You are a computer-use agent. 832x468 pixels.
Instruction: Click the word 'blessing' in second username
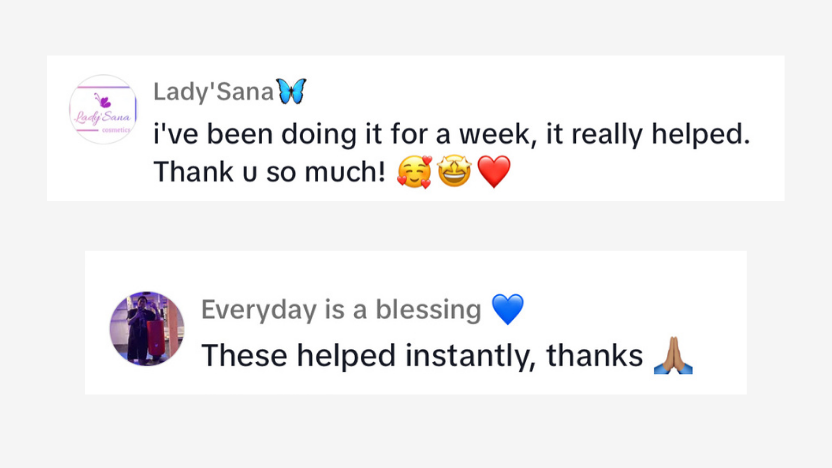[x=428, y=309]
